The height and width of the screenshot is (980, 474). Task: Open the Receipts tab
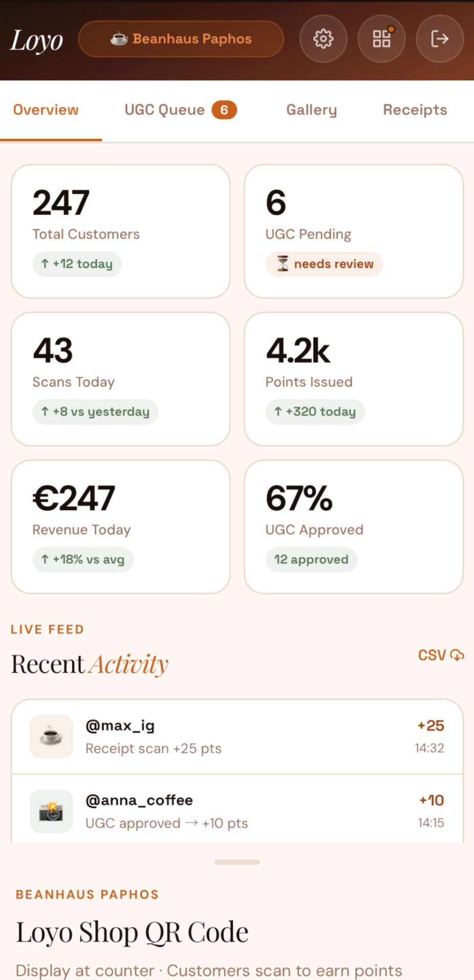click(415, 110)
